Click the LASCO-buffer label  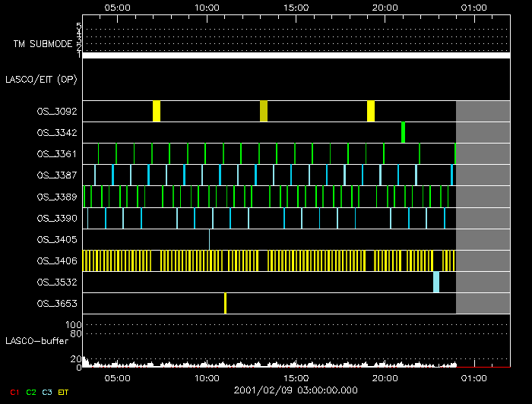click(36, 339)
